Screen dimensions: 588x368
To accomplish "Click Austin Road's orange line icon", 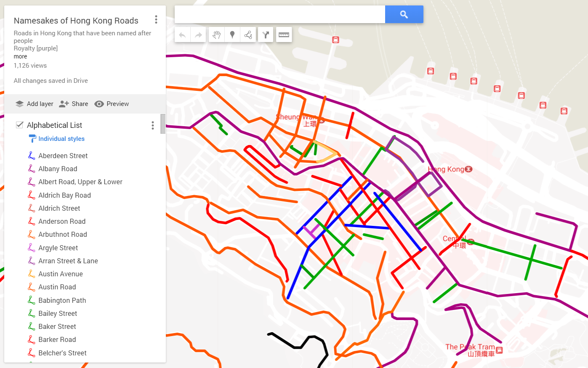I will 32,287.
